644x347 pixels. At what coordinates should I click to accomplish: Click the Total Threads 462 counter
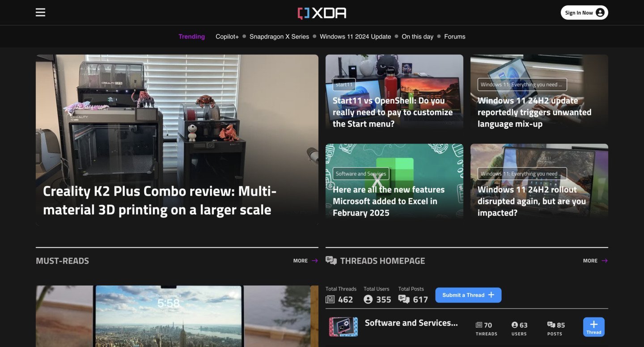341,295
